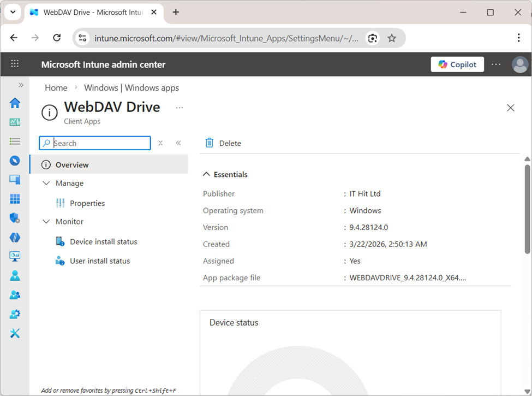Open the Groups icon in the sidebar
Screen dimensions: 532x396
click(x=15, y=294)
